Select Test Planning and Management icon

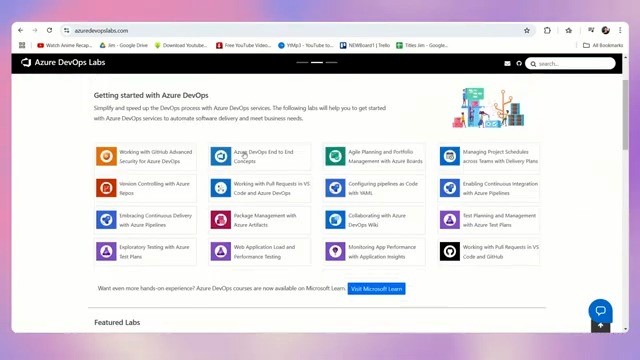click(450, 220)
